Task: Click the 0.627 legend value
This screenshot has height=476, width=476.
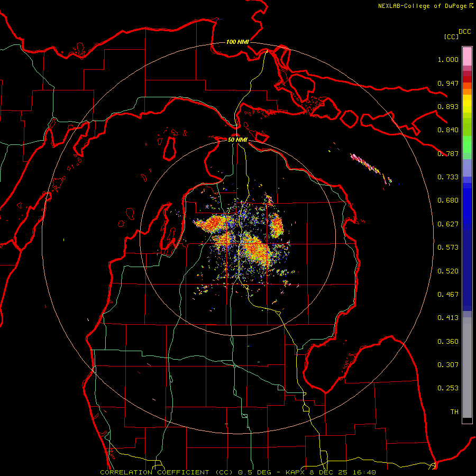Action: coord(448,224)
